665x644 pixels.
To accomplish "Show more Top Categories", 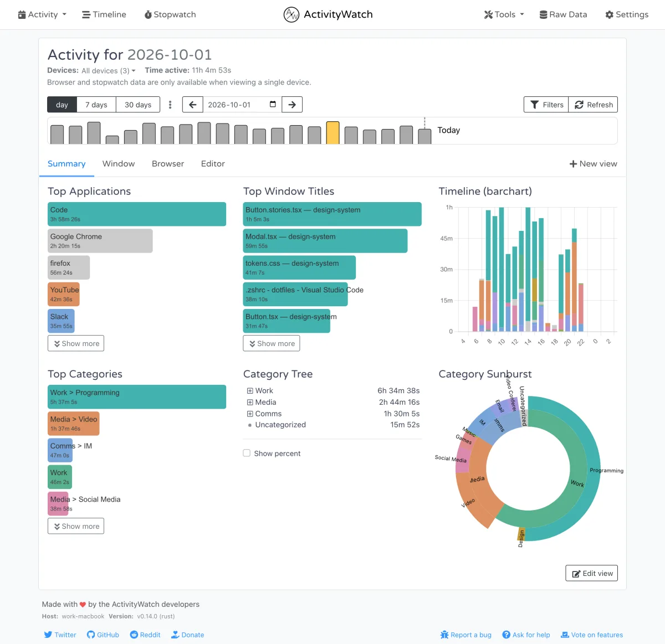I will (x=76, y=526).
